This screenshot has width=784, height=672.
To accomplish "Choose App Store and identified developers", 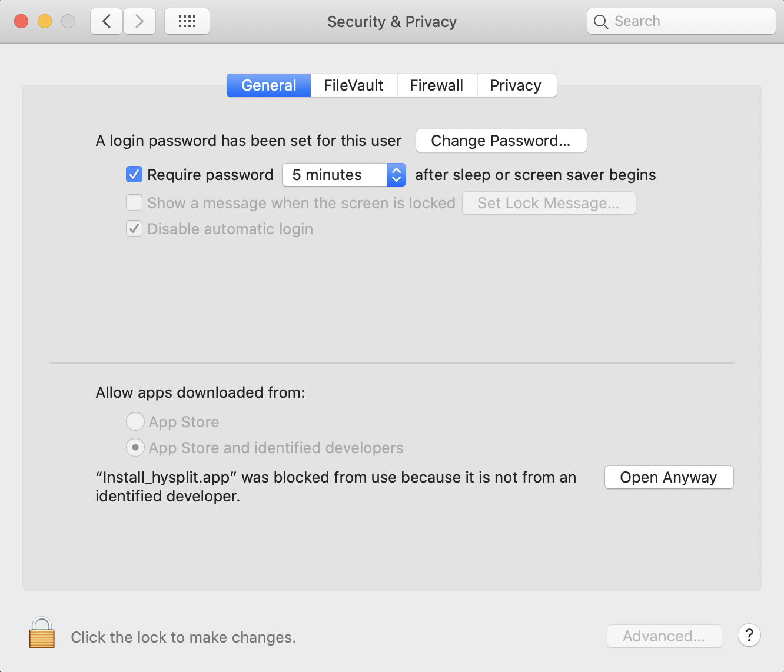I will tap(135, 448).
